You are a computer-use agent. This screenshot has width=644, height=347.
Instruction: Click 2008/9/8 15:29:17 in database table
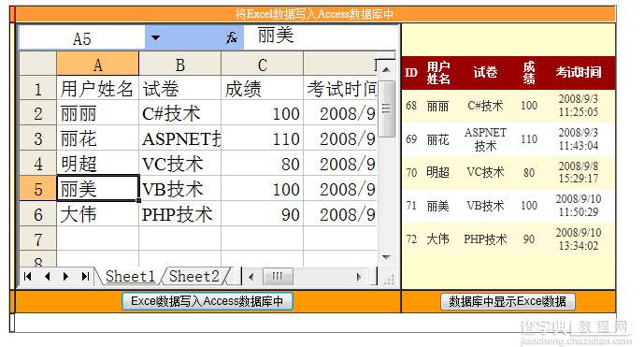tap(579, 172)
